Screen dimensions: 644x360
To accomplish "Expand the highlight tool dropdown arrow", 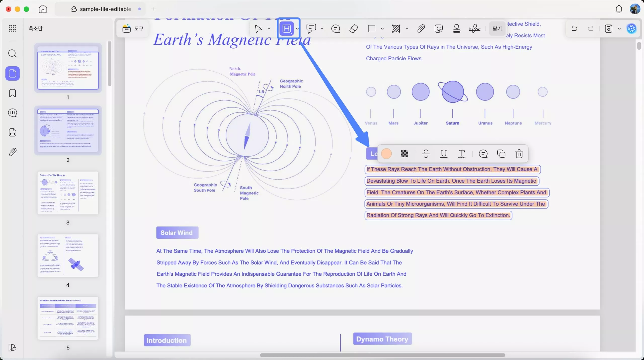I will click(x=297, y=29).
